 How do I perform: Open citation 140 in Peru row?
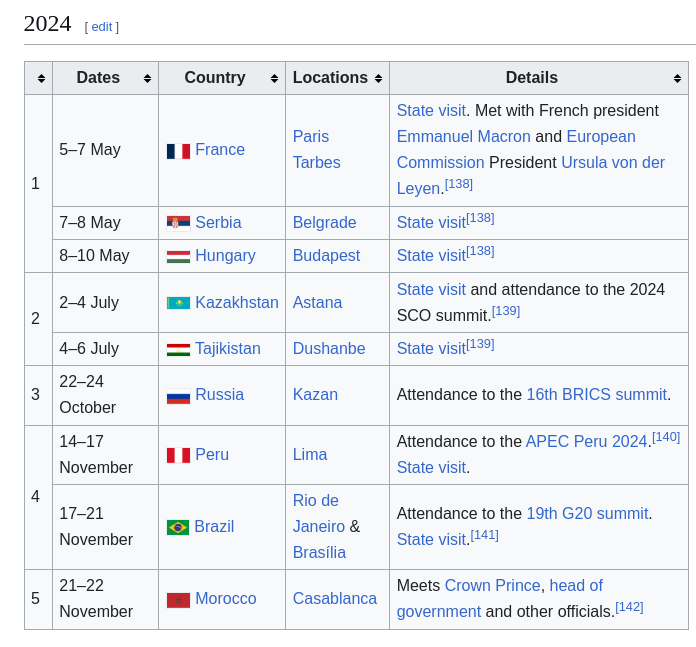[x=666, y=437]
